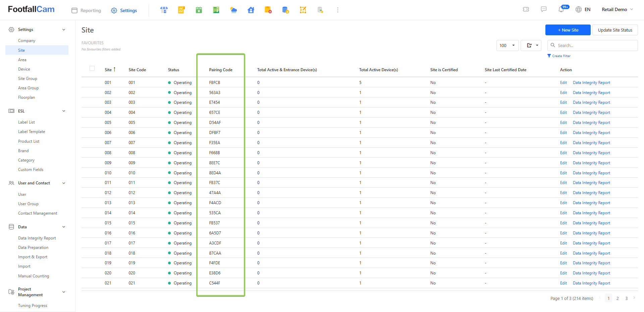
Task: Open the three-dot more options menu
Action: coord(337,10)
